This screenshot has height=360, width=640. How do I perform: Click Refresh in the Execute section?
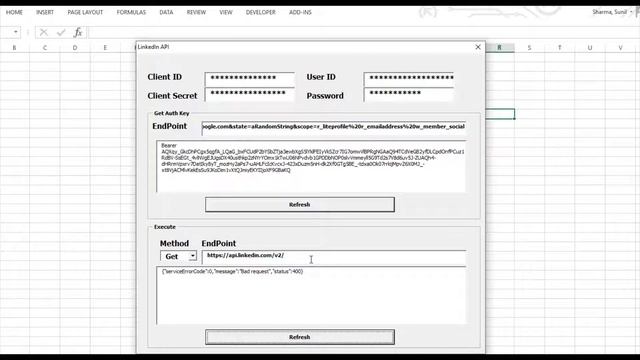[300, 337]
